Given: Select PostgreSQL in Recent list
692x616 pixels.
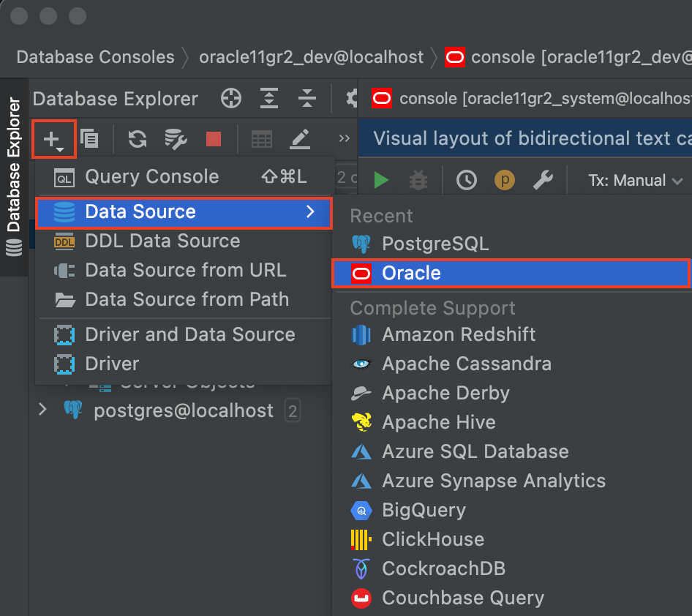Looking at the screenshot, I should [512, 244].
